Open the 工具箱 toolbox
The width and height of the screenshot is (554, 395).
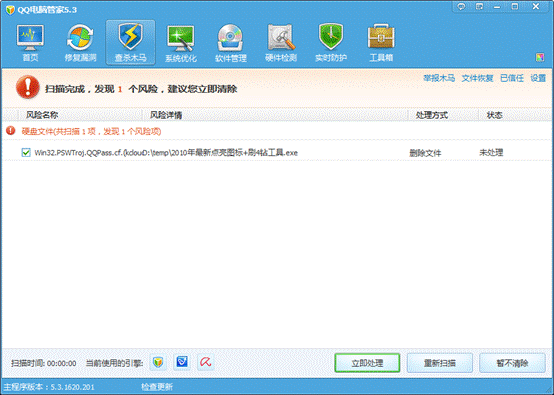(381, 43)
